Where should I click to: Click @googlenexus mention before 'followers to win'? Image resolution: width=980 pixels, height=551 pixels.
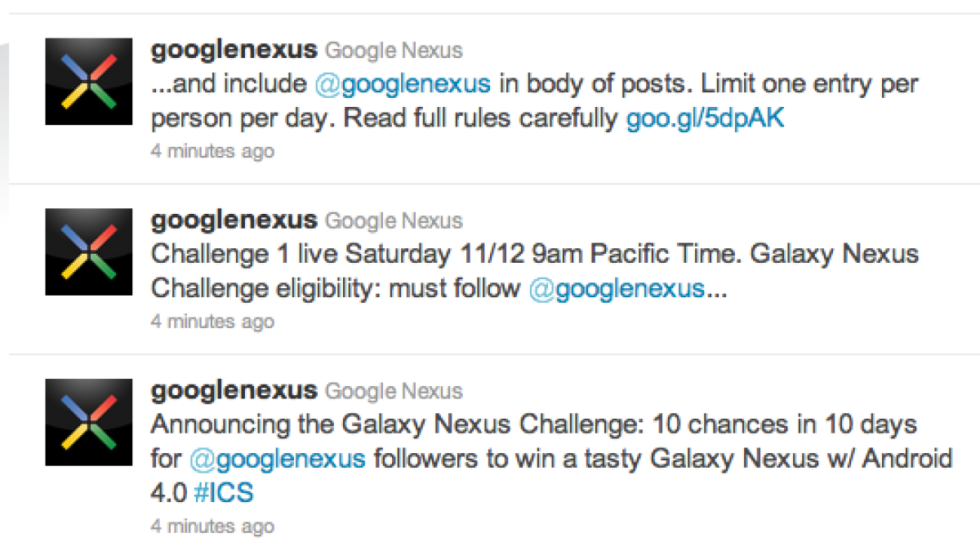pos(278,459)
